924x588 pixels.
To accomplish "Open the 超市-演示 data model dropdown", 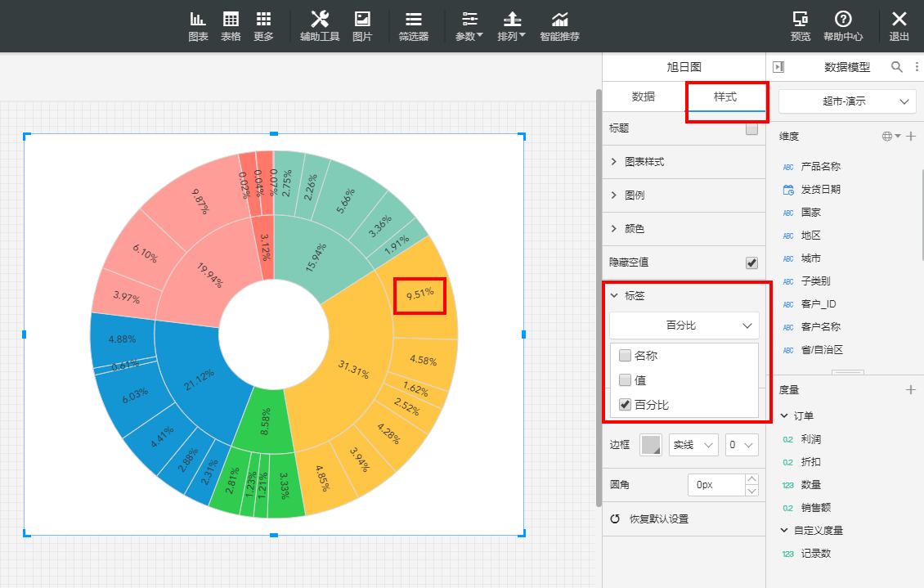I will point(846,101).
